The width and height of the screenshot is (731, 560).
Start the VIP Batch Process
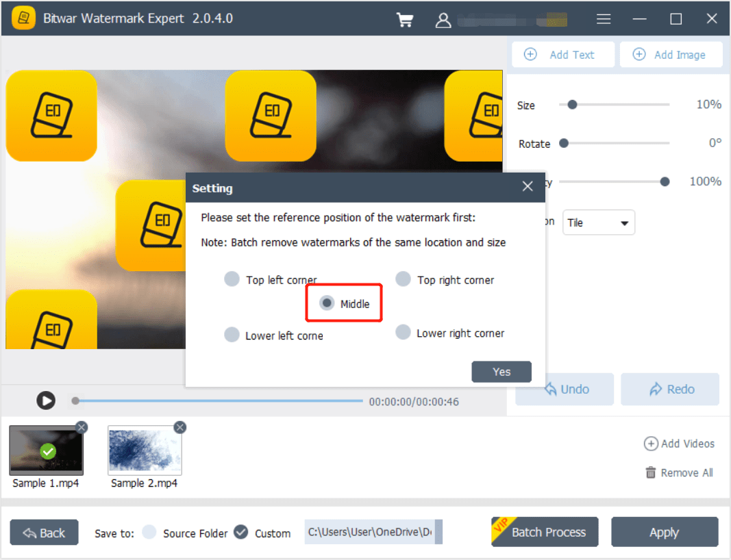pos(545,531)
